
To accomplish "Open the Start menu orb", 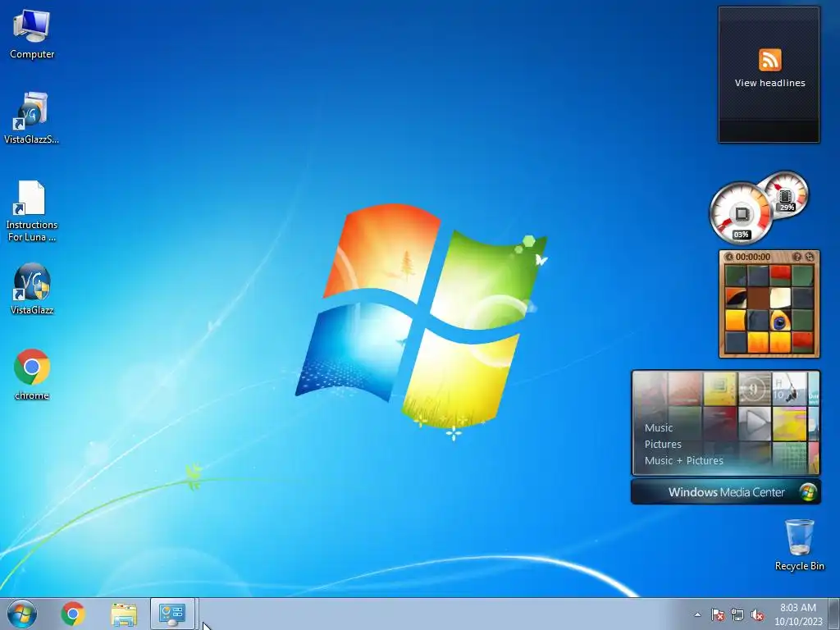I will (x=22, y=614).
